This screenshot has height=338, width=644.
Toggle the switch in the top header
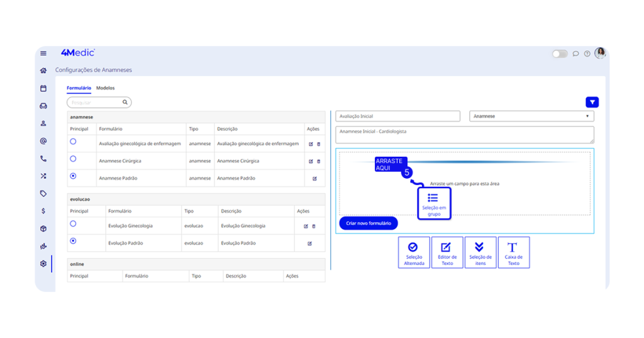559,54
